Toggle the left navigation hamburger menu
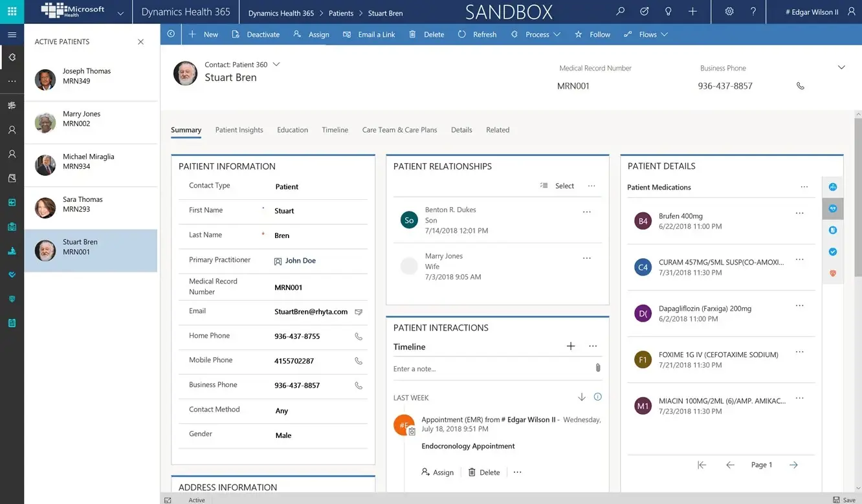Image resolution: width=862 pixels, height=504 pixels. point(12,35)
